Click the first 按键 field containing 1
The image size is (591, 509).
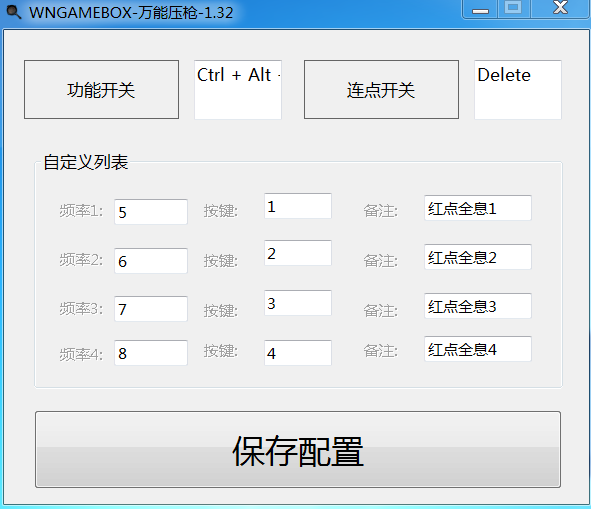click(x=298, y=206)
